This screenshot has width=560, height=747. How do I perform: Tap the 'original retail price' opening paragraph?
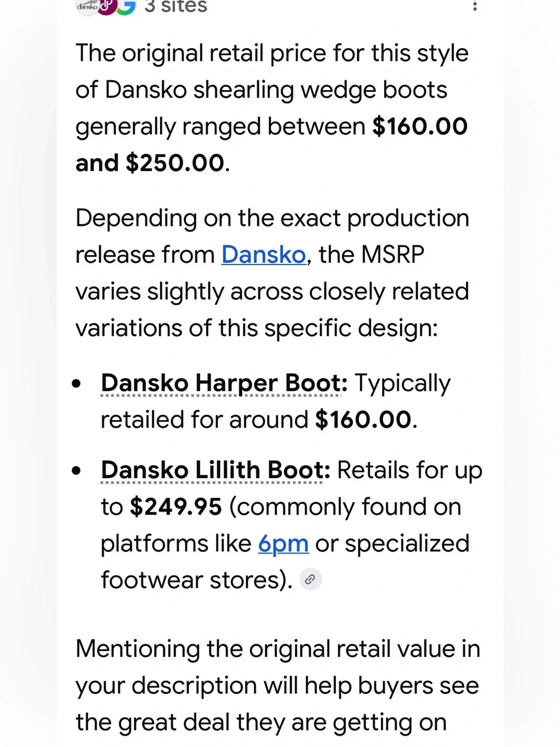[272, 108]
